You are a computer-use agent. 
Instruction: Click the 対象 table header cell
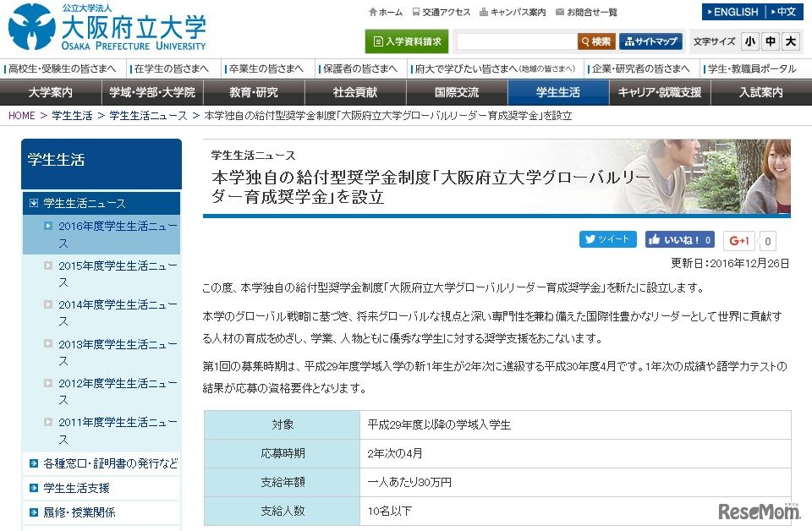coord(283,424)
